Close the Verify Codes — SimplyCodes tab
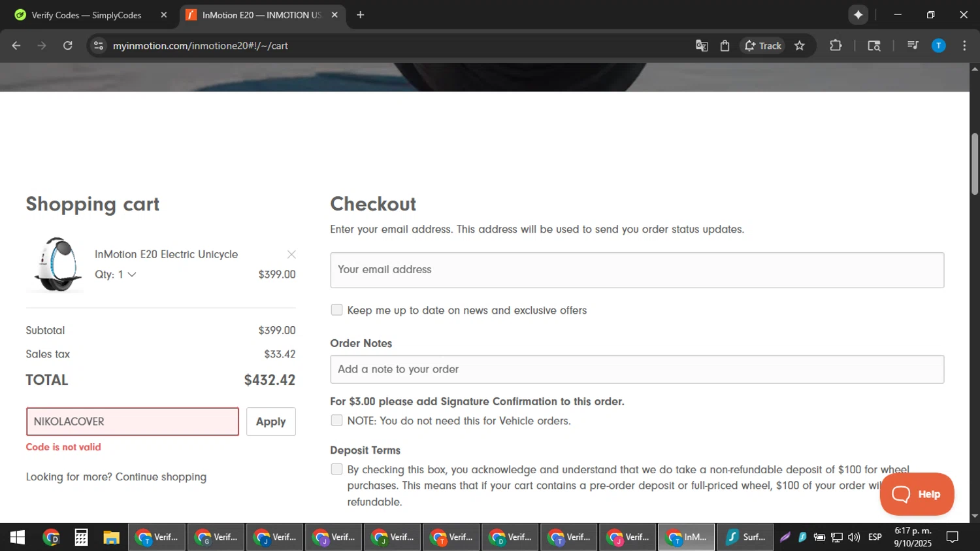The image size is (980, 551). pos(163,15)
